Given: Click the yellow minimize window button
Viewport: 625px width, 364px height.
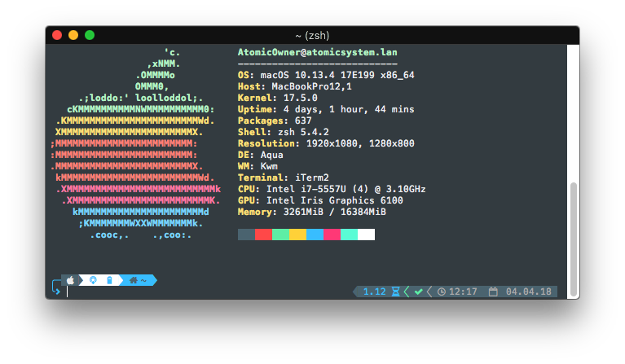Looking at the screenshot, I should [x=73, y=36].
